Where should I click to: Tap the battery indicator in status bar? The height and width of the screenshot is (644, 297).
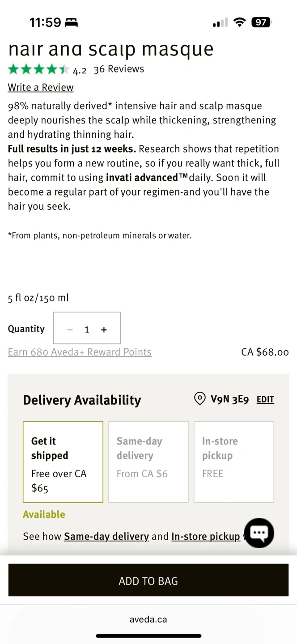click(x=261, y=22)
